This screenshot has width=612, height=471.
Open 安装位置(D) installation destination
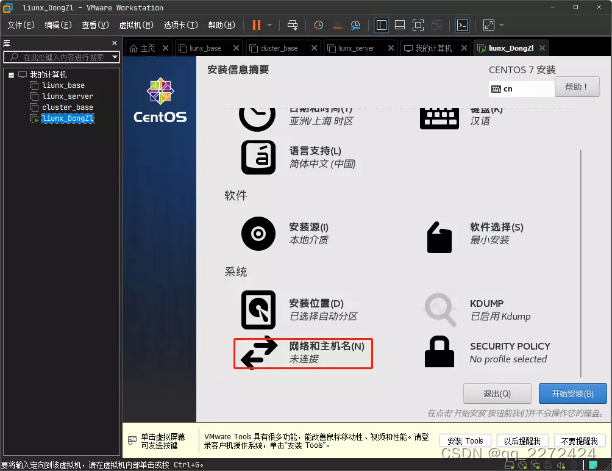pos(299,310)
